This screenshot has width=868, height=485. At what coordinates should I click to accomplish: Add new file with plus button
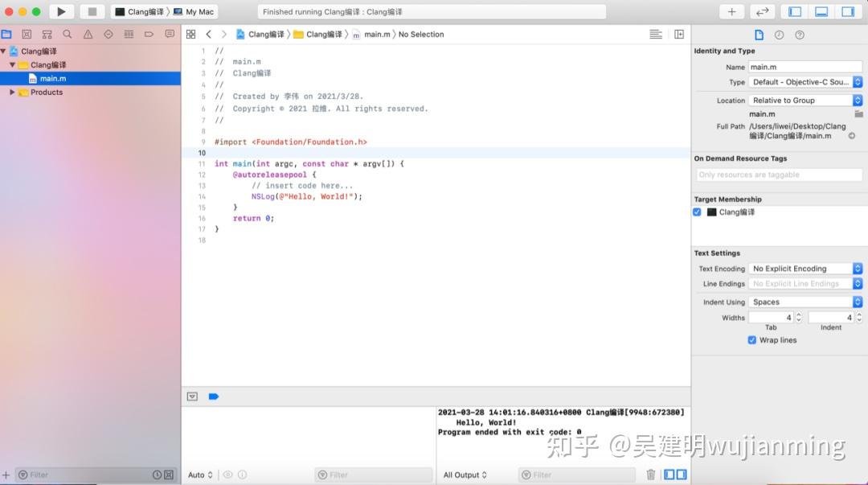pos(6,475)
